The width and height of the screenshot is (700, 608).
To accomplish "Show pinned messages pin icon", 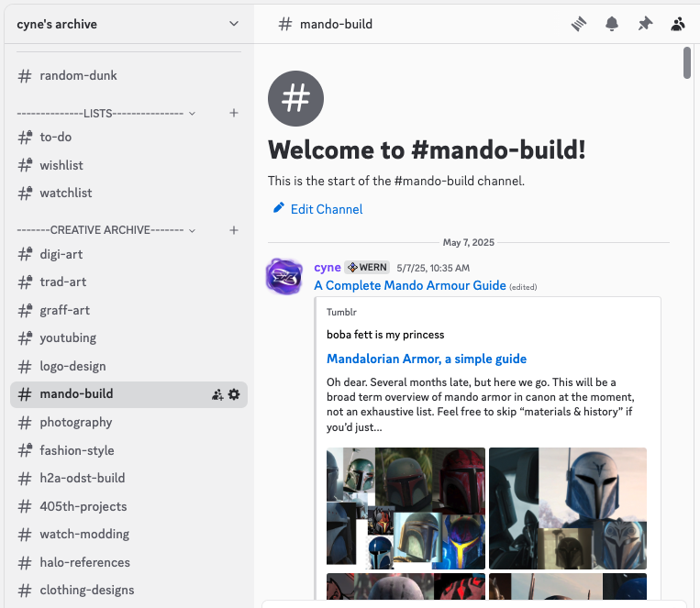I will pyautogui.click(x=645, y=24).
